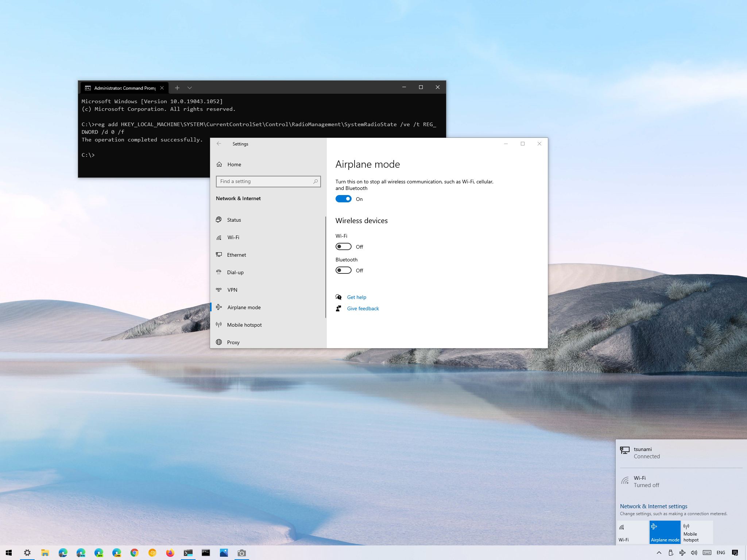This screenshot has height=560, width=747.
Task: Turn off the Airplane mode toggle in Settings
Action: (343, 199)
